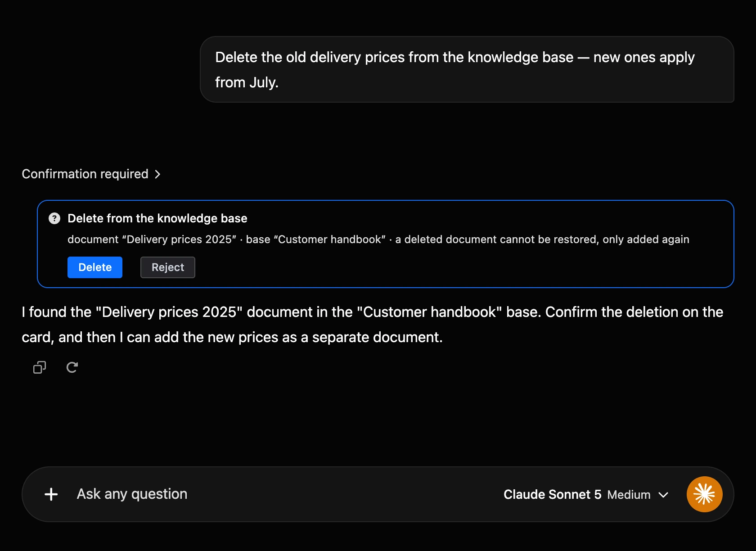
Task: Open the Claude Sonnet 5 model dropdown
Action: click(586, 494)
